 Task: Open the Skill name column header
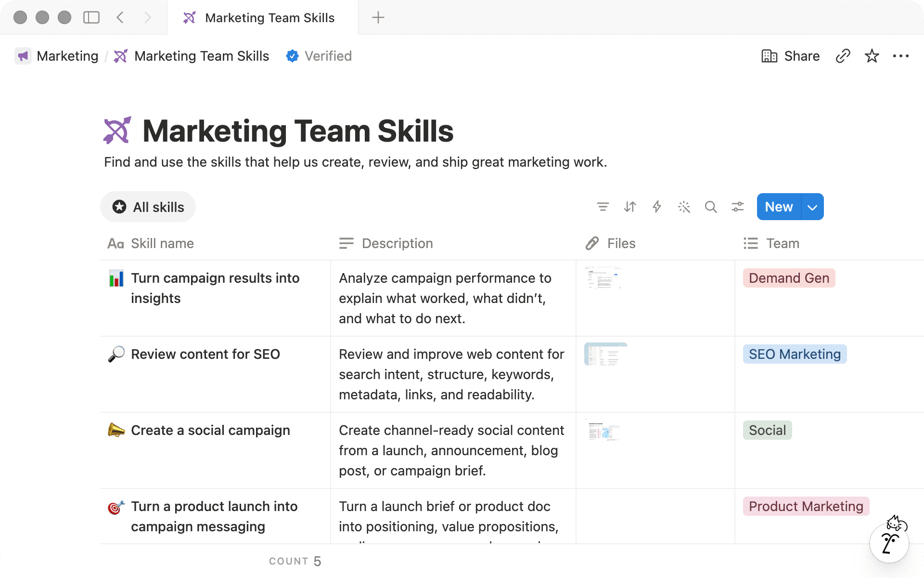[215, 243]
